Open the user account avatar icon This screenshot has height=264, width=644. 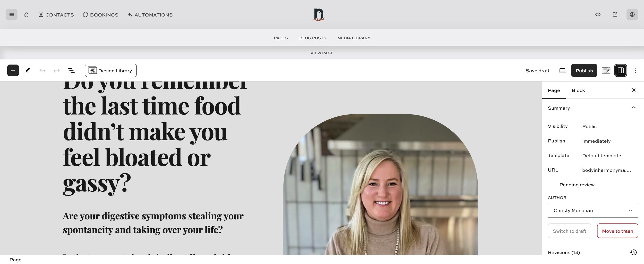pos(632,15)
